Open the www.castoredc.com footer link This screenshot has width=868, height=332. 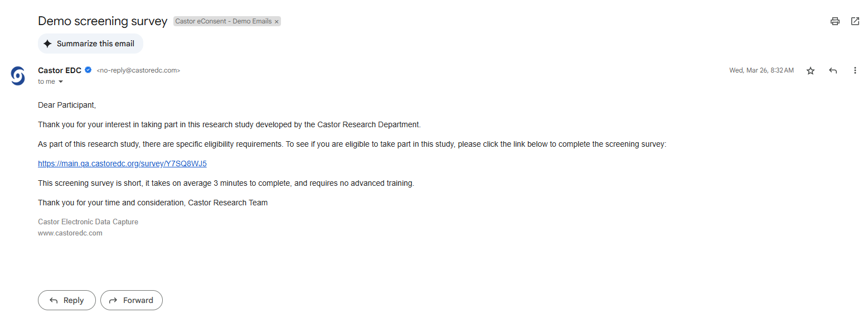click(70, 233)
